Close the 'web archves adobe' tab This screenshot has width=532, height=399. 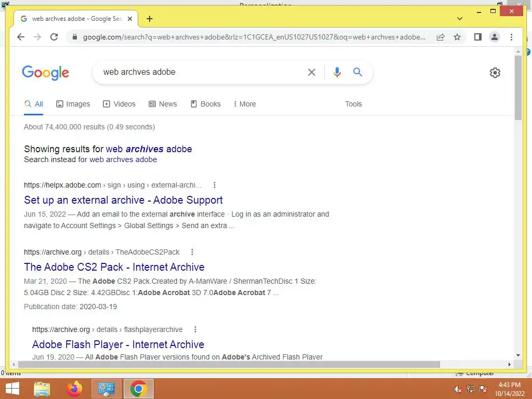tap(129, 19)
